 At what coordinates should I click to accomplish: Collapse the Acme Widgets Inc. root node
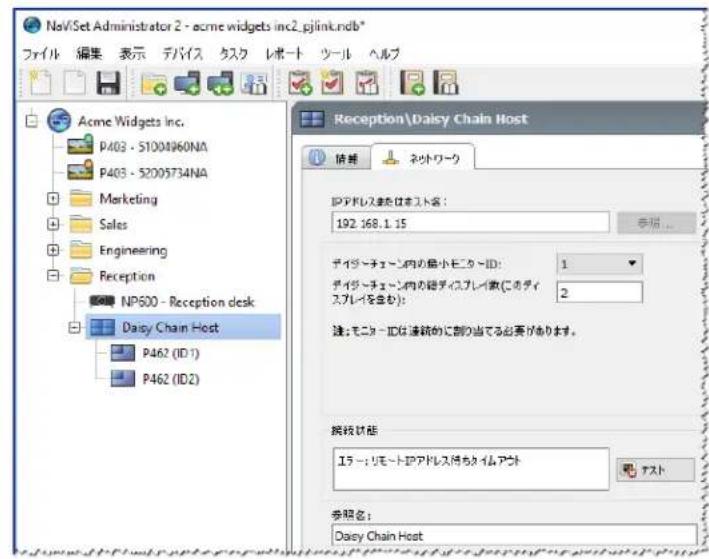coord(32,121)
